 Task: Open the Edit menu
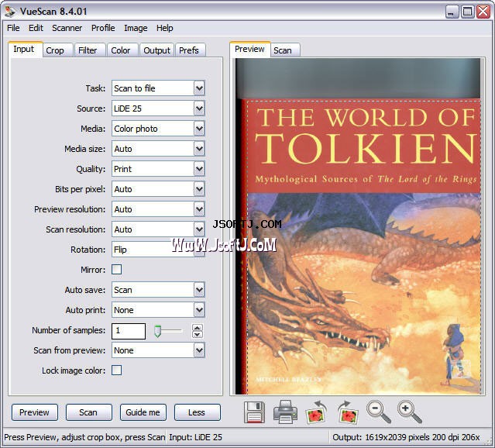coord(36,28)
